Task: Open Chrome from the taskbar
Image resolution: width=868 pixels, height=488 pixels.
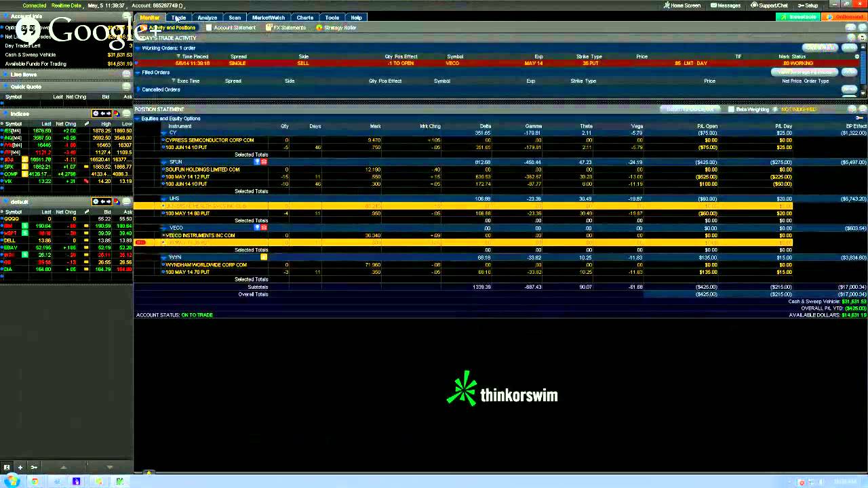Action: [35, 481]
